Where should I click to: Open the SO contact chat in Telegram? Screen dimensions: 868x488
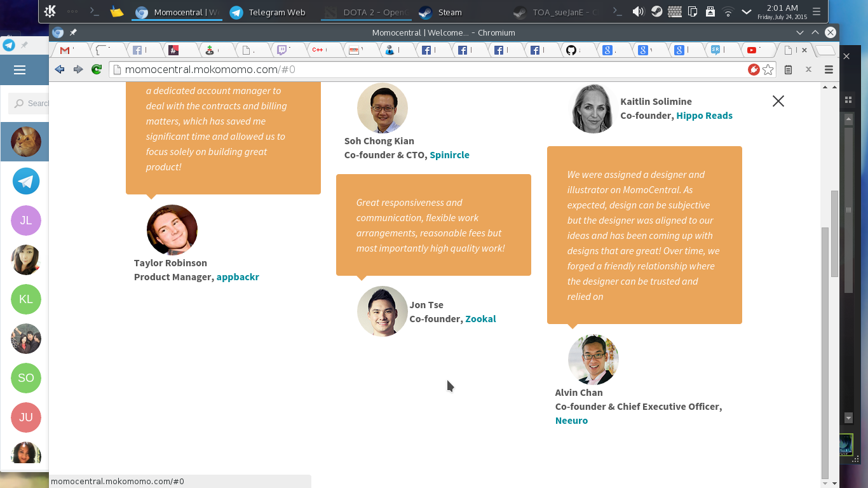[x=26, y=378]
